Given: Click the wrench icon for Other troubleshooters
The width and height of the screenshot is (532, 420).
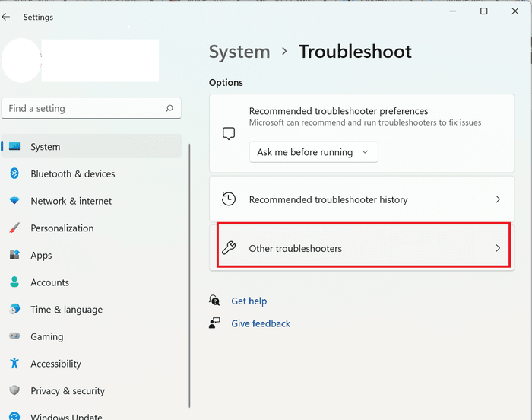Looking at the screenshot, I should coord(229,248).
